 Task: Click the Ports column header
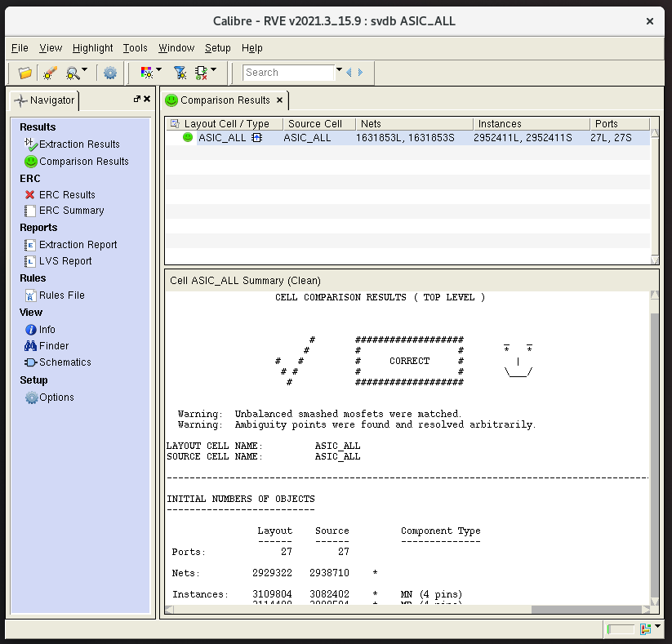(620, 124)
